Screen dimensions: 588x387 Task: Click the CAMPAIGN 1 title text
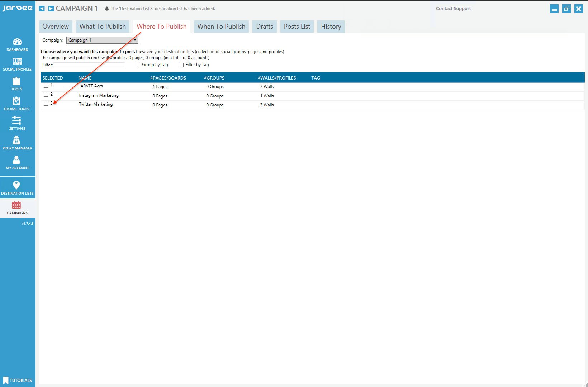coord(77,8)
